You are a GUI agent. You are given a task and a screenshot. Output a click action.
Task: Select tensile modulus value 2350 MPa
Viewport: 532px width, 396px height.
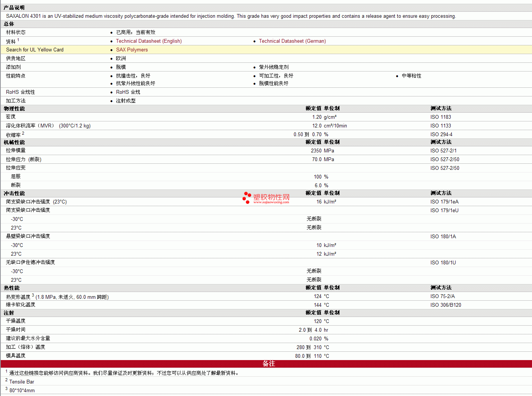tap(322, 151)
